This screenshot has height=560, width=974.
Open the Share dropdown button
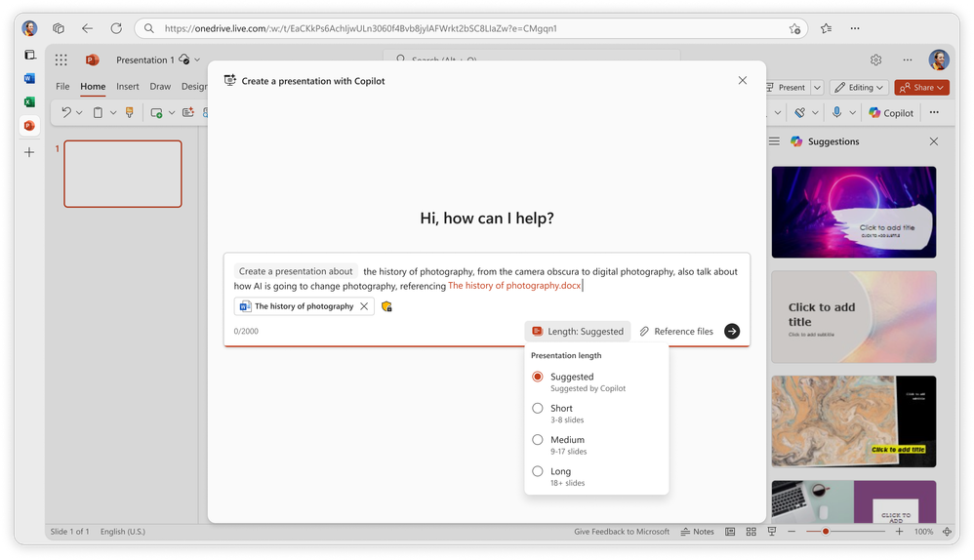922,88
